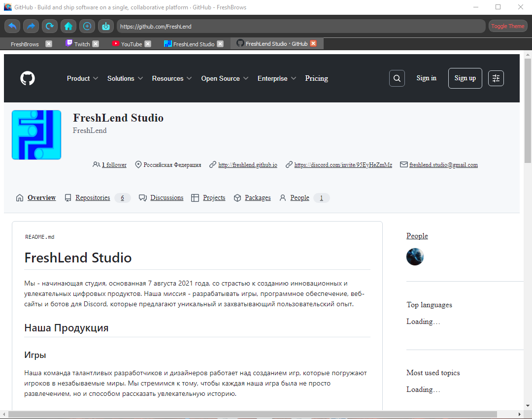Click the address bar URL field
This screenshot has width=532, height=419.
click(301, 26)
